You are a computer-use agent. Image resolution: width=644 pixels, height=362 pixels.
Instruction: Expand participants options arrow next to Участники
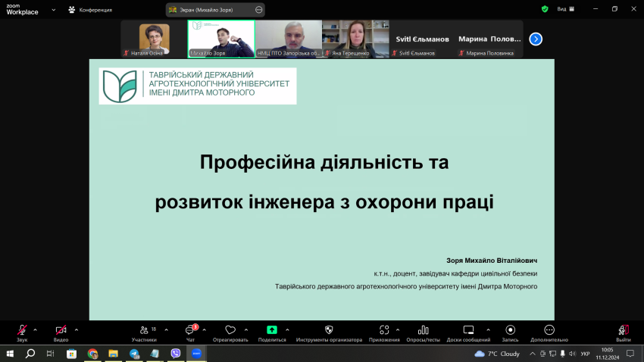167,330
